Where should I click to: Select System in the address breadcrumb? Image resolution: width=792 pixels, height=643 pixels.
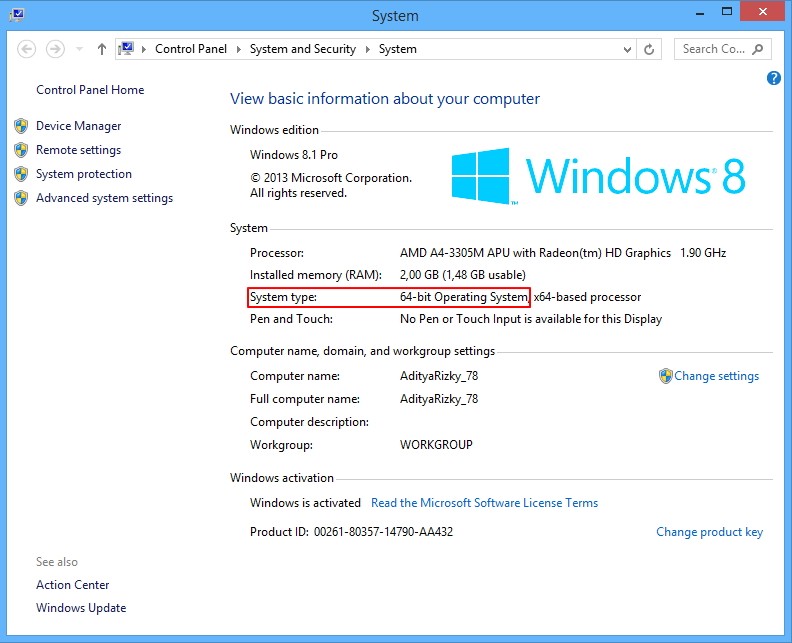pos(398,49)
